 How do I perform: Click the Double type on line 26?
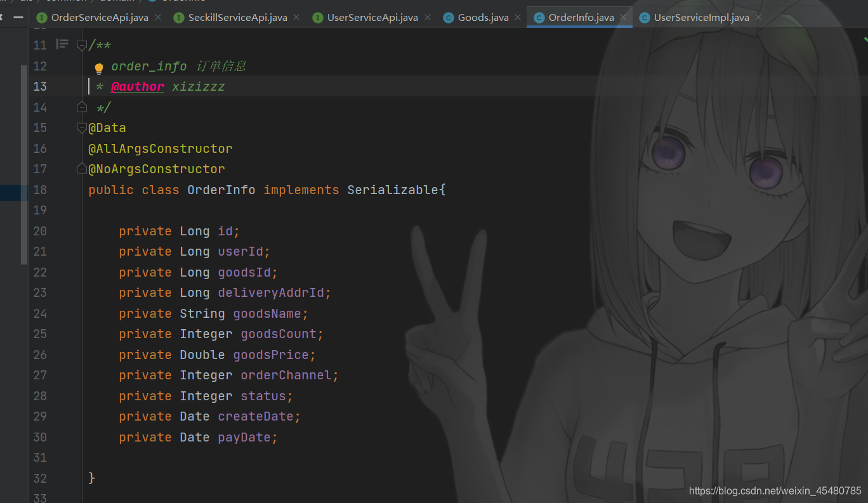pyautogui.click(x=202, y=355)
